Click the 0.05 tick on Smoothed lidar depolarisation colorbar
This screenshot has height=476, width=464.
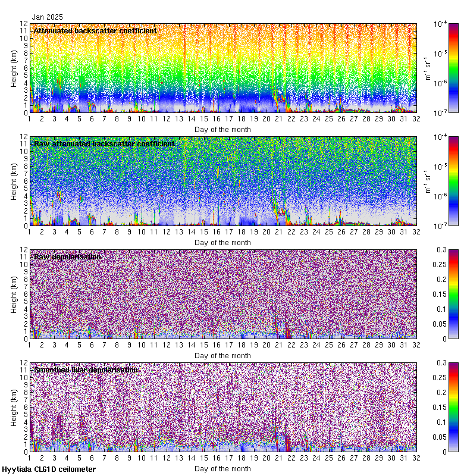click(440, 437)
